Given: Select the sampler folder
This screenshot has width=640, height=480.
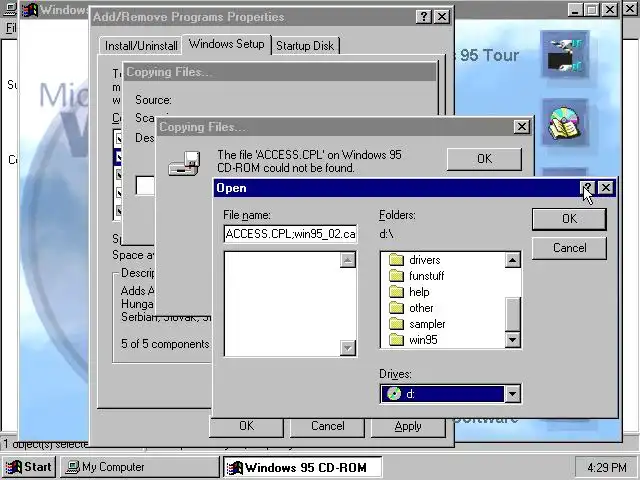Looking at the screenshot, I should pos(417,324).
